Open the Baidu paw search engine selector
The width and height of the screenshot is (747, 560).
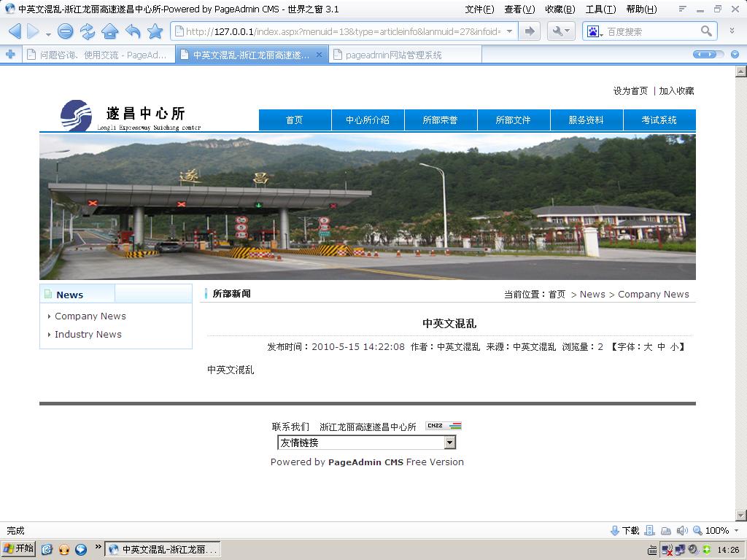[x=595, y=32]
